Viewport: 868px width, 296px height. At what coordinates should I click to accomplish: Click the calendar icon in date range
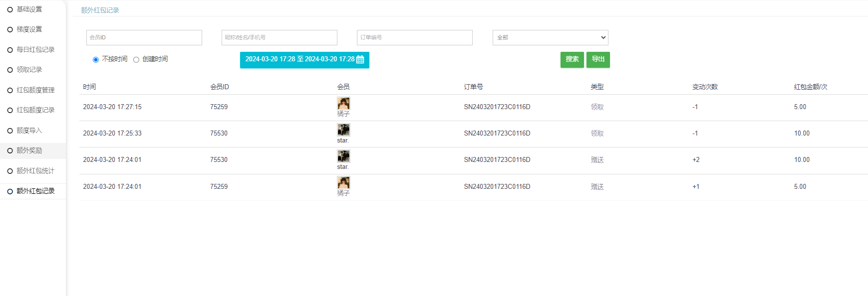[x=360, y=60]
